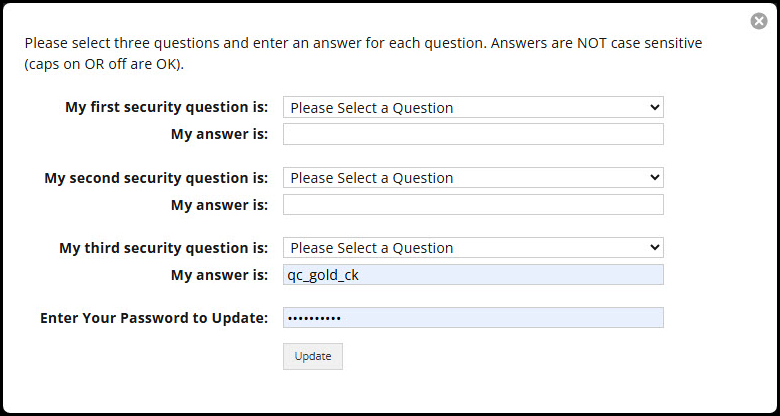Expand the third security question dropdown arrow
This screenshot has width=780, height=416.
655,247
